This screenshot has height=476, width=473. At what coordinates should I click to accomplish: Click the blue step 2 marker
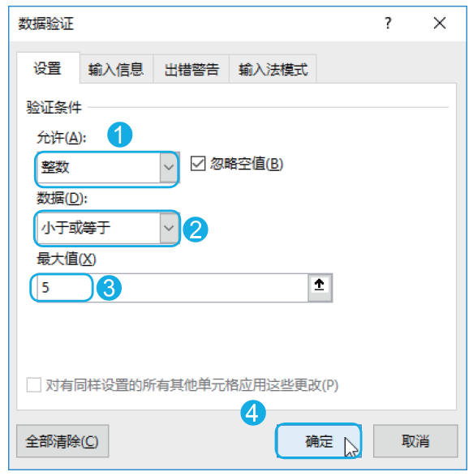(196, 229)
